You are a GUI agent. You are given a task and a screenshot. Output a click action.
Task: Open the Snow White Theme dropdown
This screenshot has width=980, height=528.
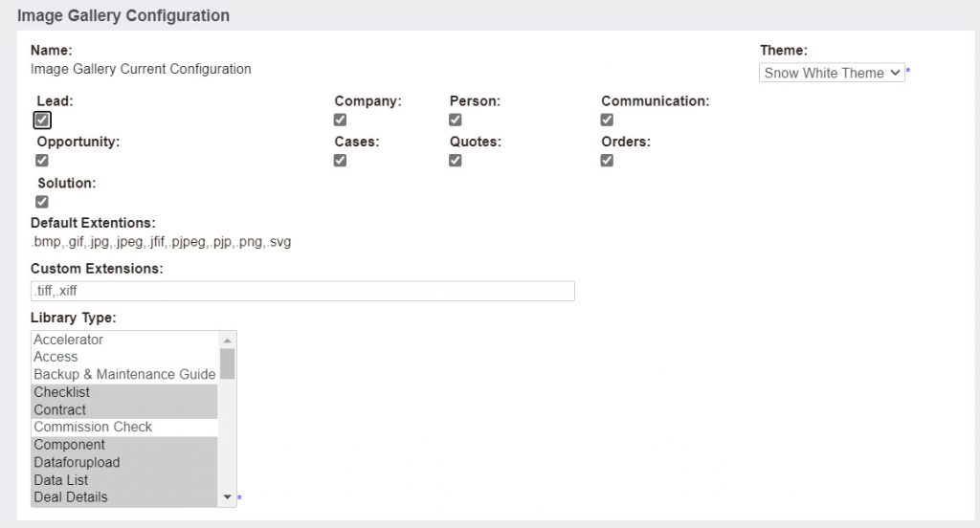pos(831,73)
